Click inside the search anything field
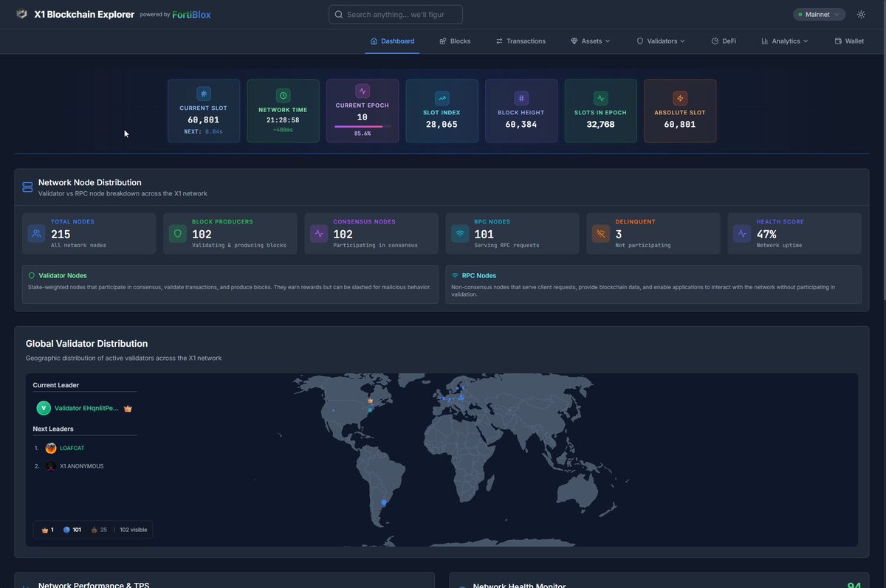The height and width of the screenshot is (588, 886). pos(395,14)
